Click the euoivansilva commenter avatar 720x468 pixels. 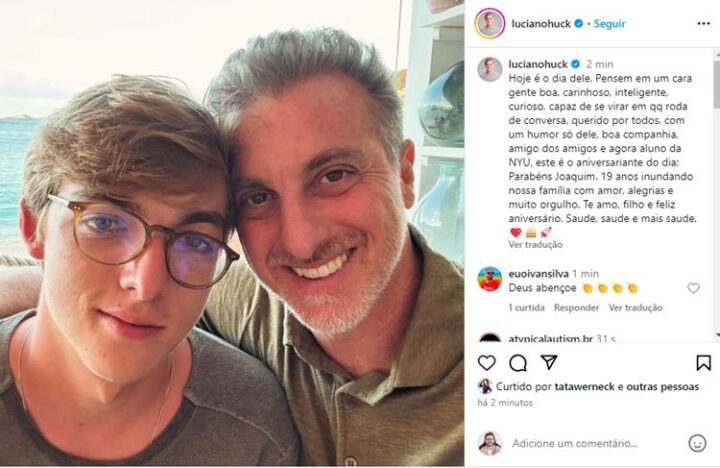click(490, 278)
